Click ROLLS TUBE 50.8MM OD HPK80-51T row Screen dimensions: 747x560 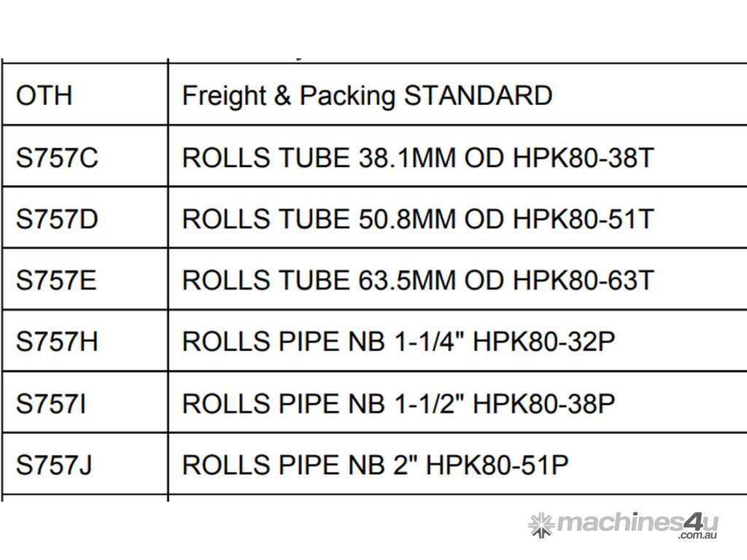pyautogui.click(x=417, y=219)
